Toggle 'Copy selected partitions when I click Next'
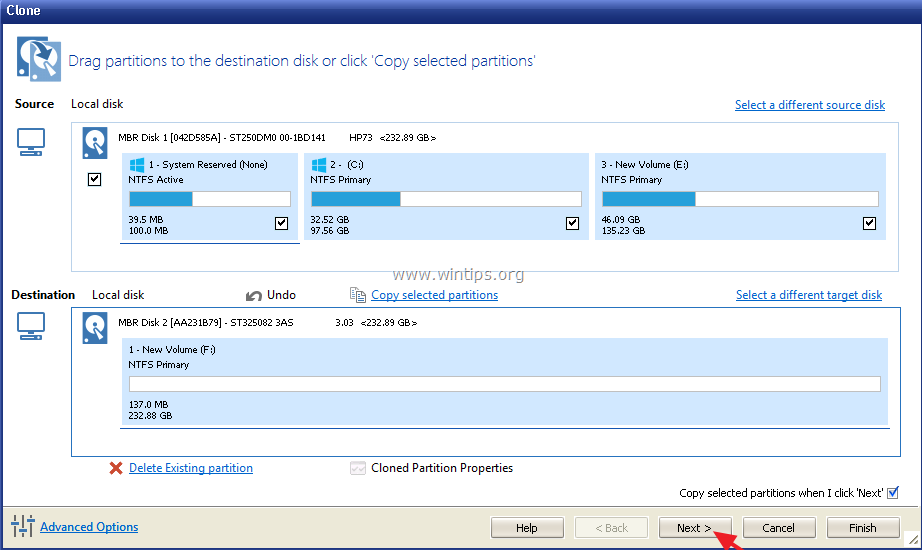Viewport: 922px width, 550px height. [x=893, y=492]
